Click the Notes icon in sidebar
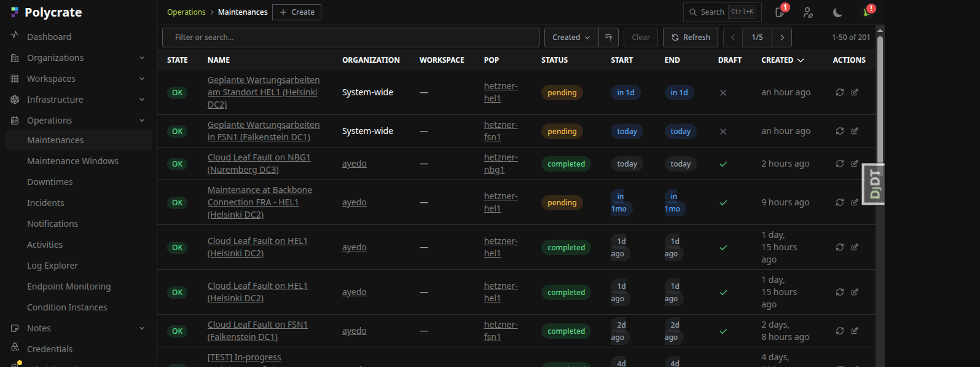Screen dimensions: 980x367 [x=15, y=328]
